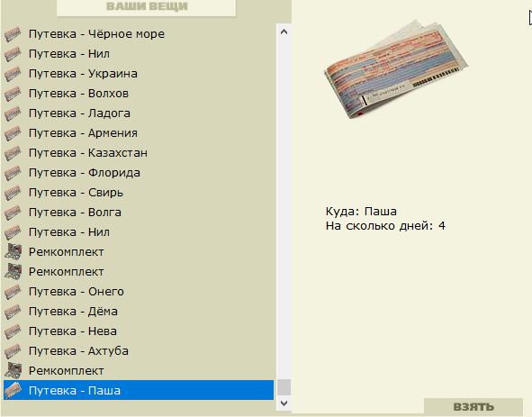Click the large ticket booklet image
The image size is (532, 417).
pos(396,69)
